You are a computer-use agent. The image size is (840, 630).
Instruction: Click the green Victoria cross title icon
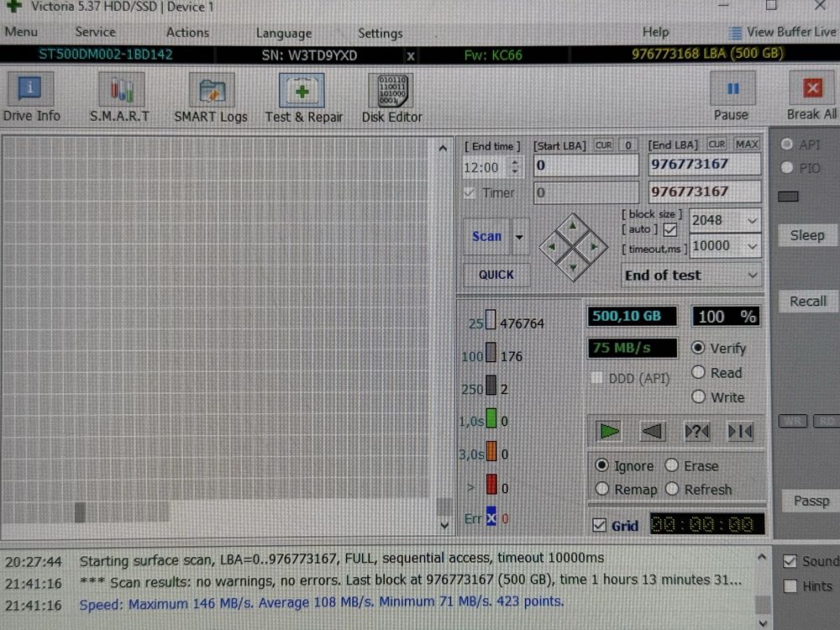pos(14,7)
